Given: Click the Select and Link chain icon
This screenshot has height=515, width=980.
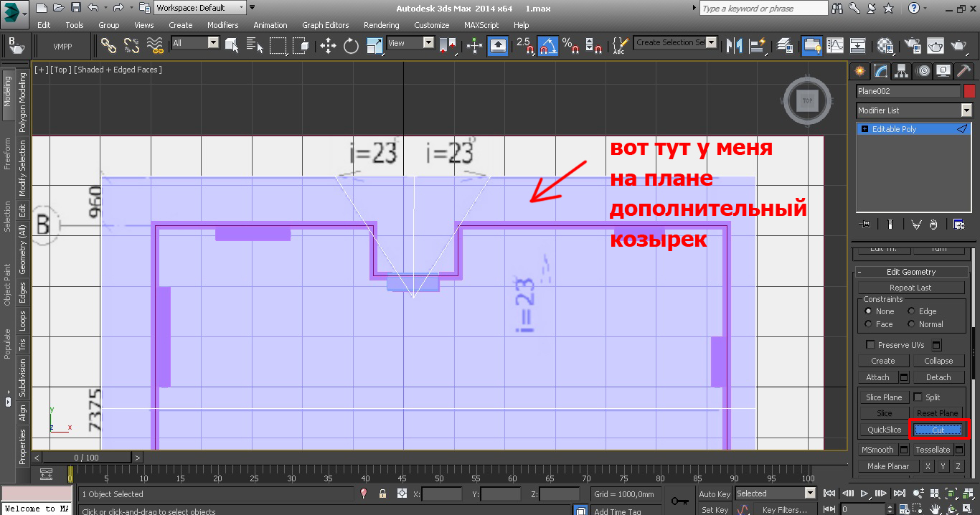Looking at the screenshot, I should [x=108, y=46].
